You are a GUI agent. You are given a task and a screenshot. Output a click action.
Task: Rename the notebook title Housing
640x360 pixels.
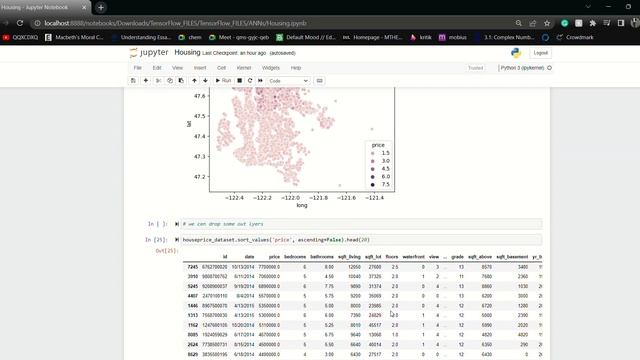(187, 52)
